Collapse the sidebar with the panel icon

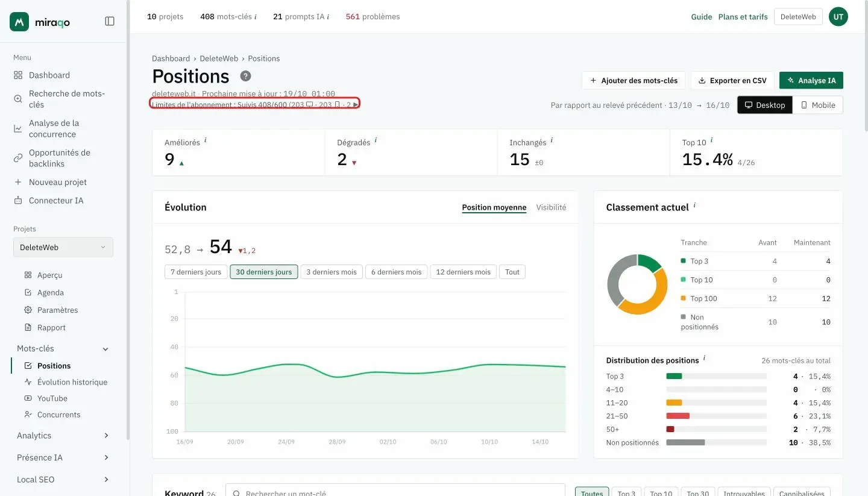110,21
